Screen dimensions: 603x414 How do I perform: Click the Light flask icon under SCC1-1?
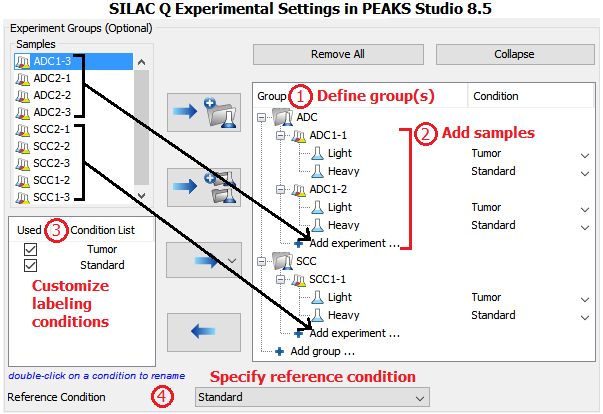(x=317, y=298)
